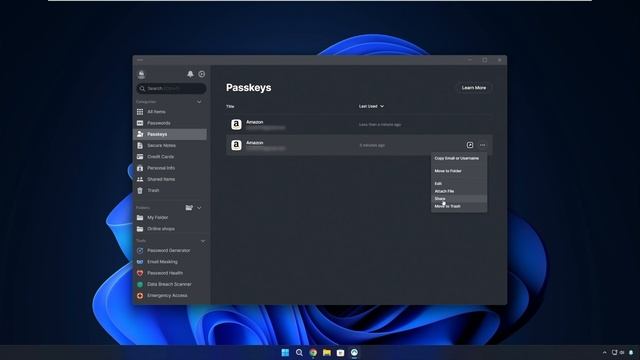640x360 pixels.
Task: Open Credit Cards category
Action: point(170,157)
